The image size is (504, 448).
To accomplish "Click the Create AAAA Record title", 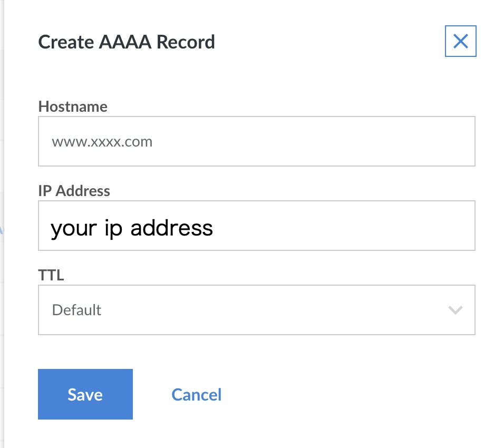I will point(127,42).
